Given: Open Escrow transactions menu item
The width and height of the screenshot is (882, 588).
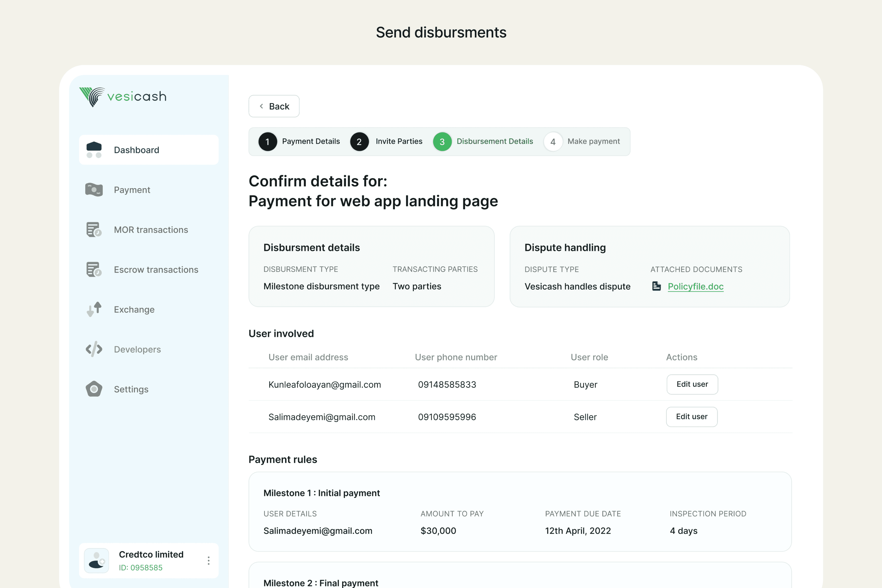Looking at the screenshot, I should (156, 270).
